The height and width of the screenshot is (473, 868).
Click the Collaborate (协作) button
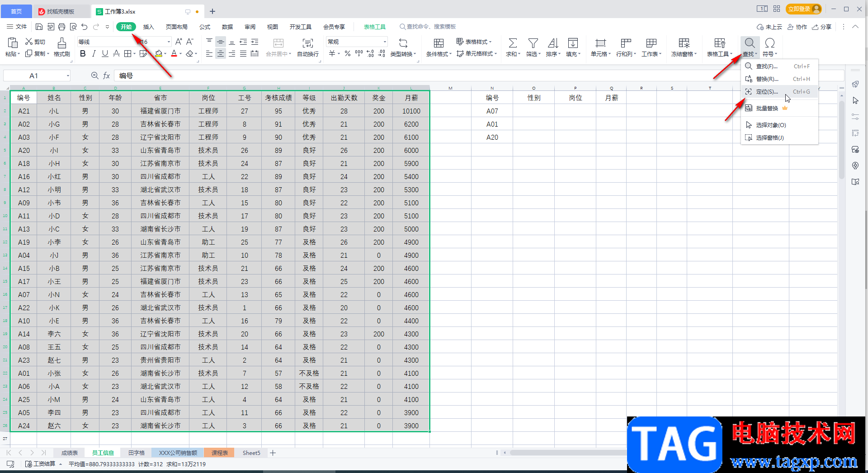pos(797,27)
